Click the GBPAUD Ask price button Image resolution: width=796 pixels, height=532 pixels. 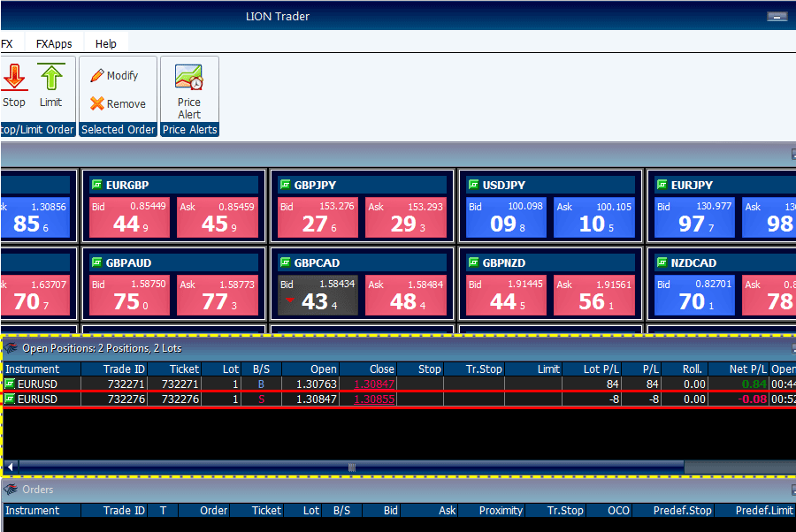click(216, 296)
